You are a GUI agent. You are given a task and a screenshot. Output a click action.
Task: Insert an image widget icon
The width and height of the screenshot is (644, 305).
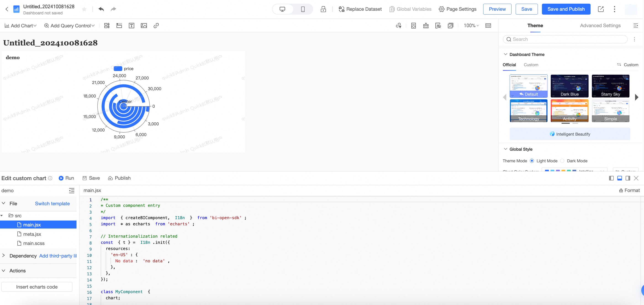[x=144, y=26]
